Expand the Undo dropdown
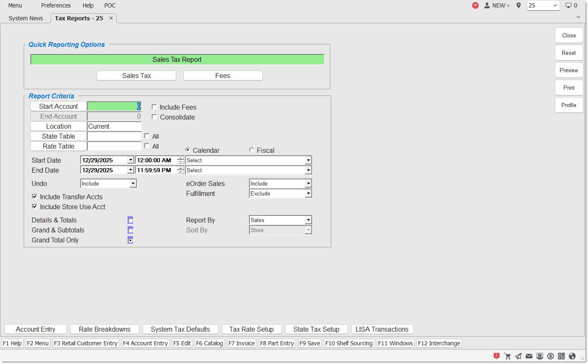 point(133,183)
